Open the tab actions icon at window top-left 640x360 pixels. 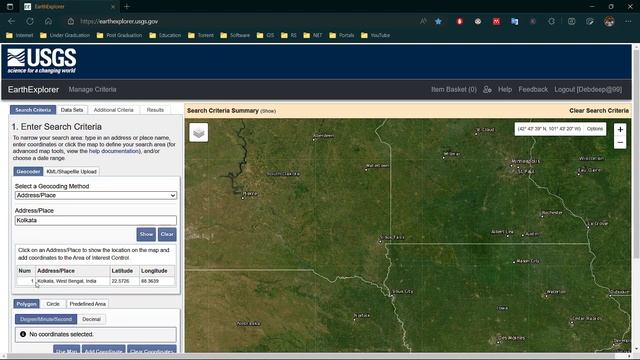click(10, 7)
